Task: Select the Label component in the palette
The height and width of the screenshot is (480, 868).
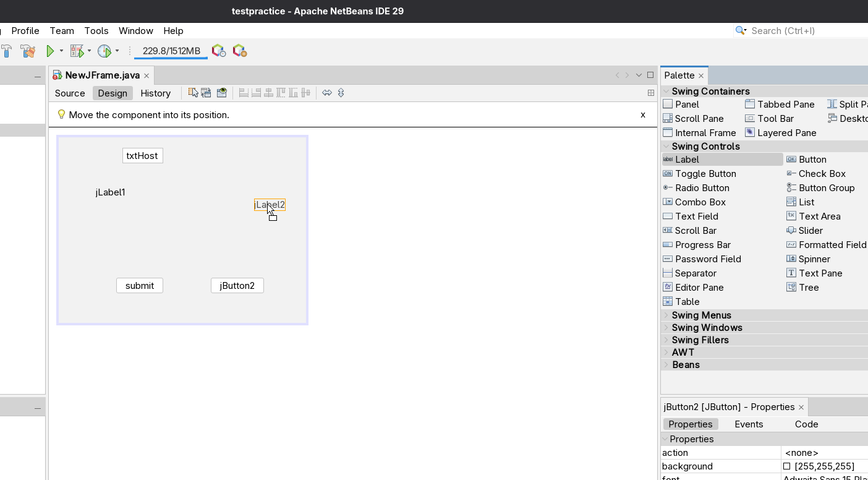Action: (x=686, y=159)
